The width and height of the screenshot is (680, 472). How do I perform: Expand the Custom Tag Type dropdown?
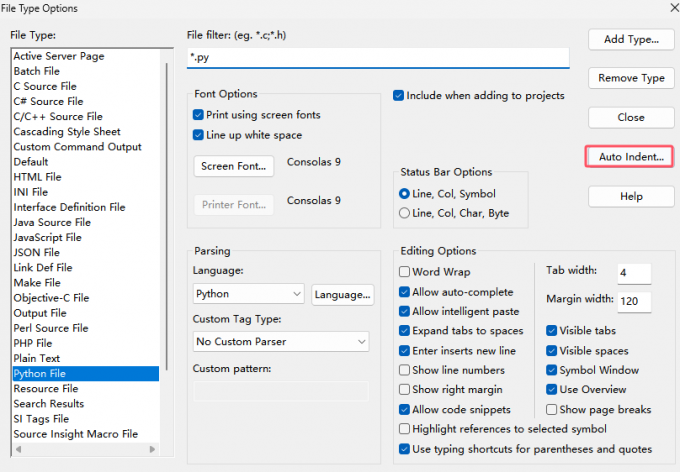coord(281,342)
